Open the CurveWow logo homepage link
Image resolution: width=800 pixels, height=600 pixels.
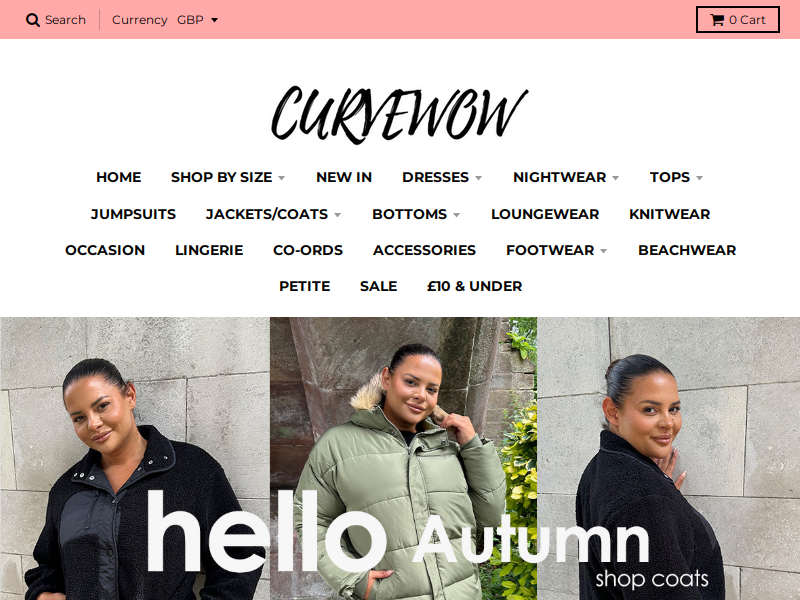coord(399,115)
